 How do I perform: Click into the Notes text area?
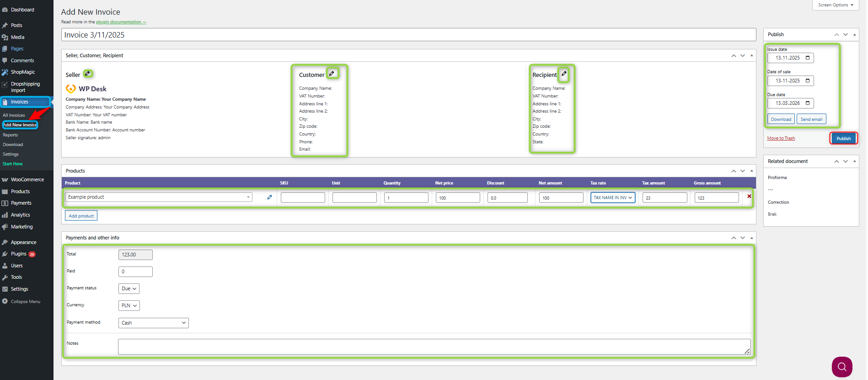[x=434, y=347]
